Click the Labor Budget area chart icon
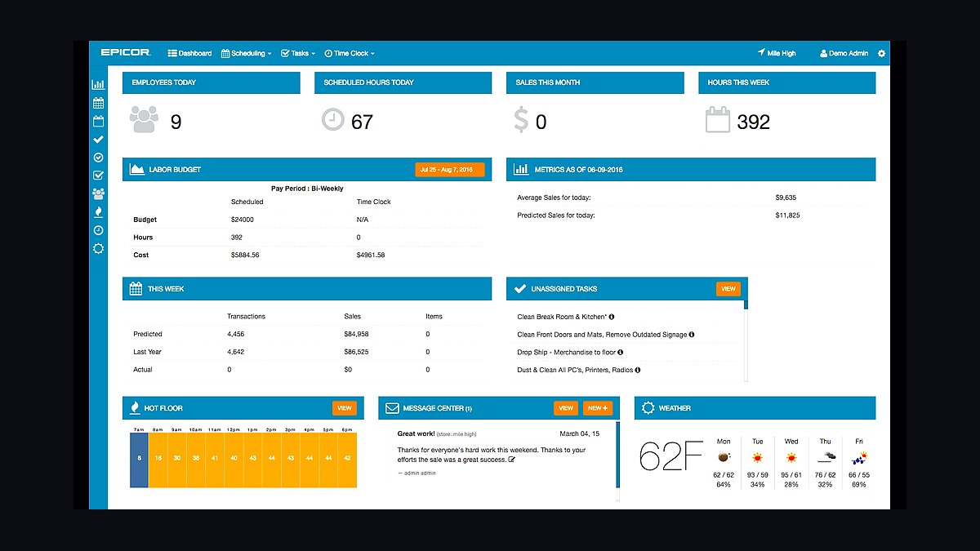The width and height of the screenshot is (980, 551). [x=137, y=170]
